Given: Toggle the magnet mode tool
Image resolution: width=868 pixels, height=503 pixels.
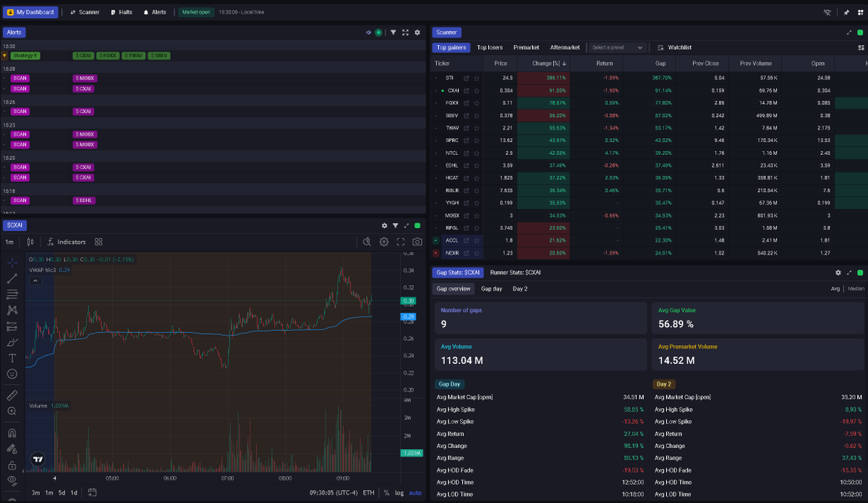Looking at the screenshot, I should [x=12, y=433].
